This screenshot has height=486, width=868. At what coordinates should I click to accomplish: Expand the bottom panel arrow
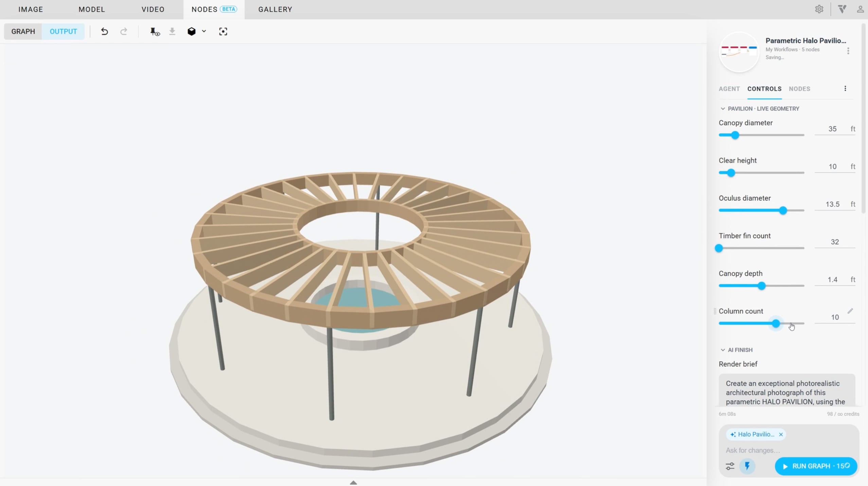353,482
